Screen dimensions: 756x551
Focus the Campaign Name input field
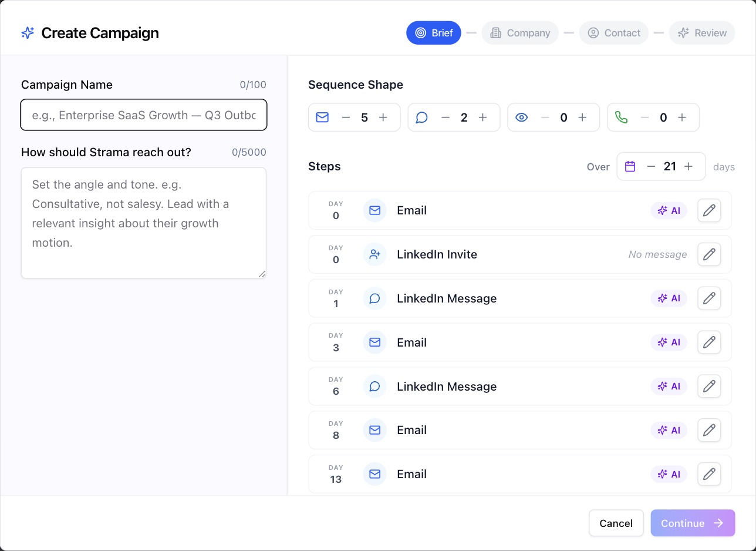144,115
